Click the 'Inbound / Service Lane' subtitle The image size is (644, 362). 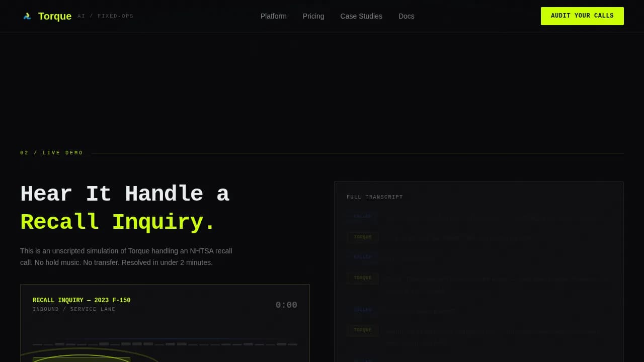point(74,309)
